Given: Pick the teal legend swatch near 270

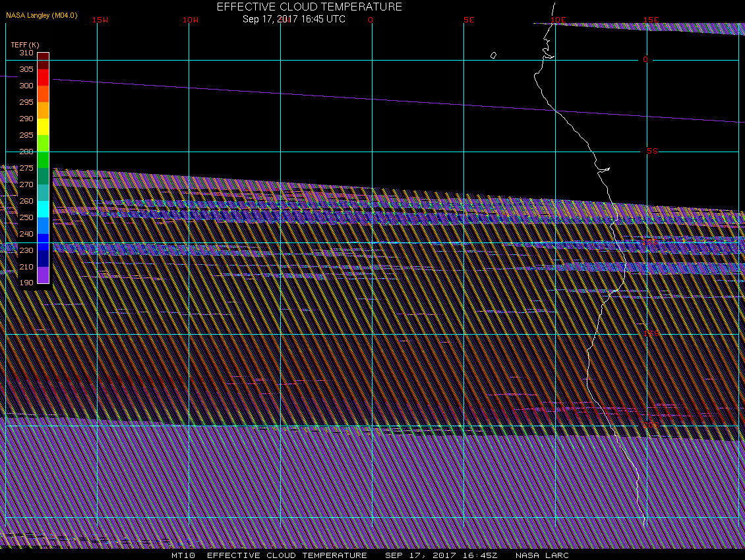Looking at the screenshot, I should click(44, 192).
